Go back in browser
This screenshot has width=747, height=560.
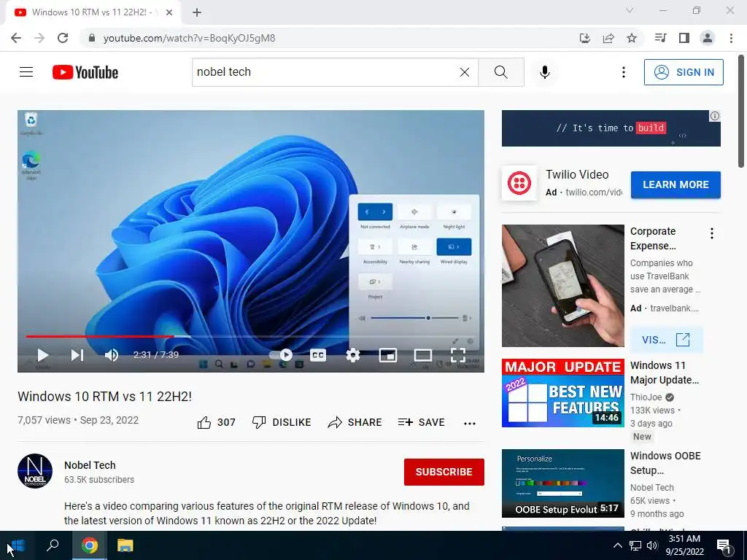pyautogui.click(x=16, y=38)
